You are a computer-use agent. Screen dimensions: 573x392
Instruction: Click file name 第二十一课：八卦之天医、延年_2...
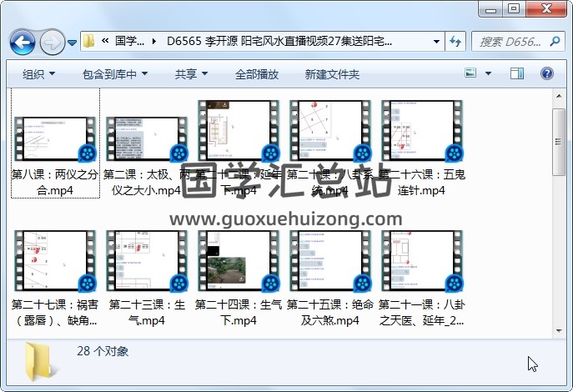click(x=422, y=313)
